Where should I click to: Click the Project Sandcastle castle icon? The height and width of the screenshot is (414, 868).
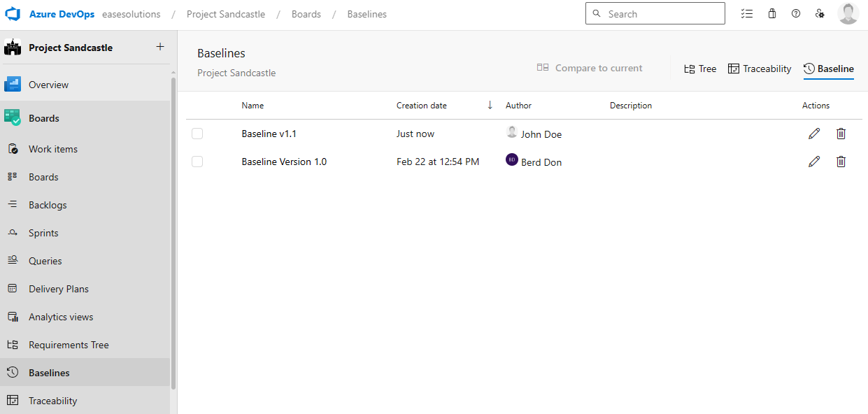13,48
